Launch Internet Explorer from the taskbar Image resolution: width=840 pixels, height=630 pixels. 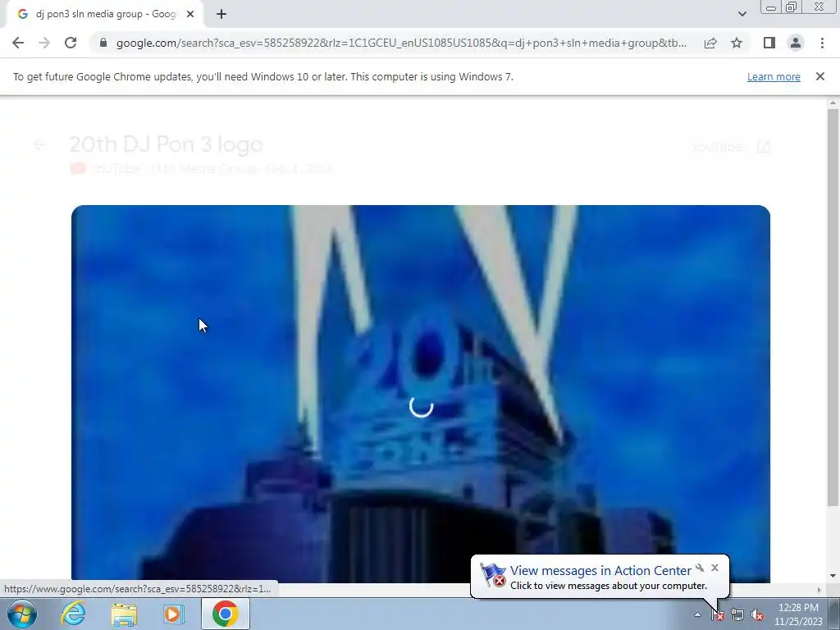(x=73, y=614)
